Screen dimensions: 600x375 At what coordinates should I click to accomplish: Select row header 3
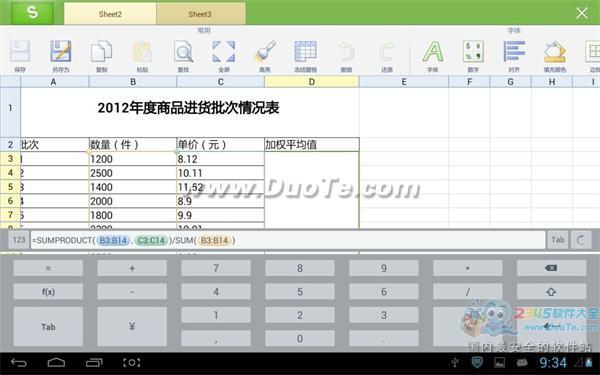pos(10,158)
